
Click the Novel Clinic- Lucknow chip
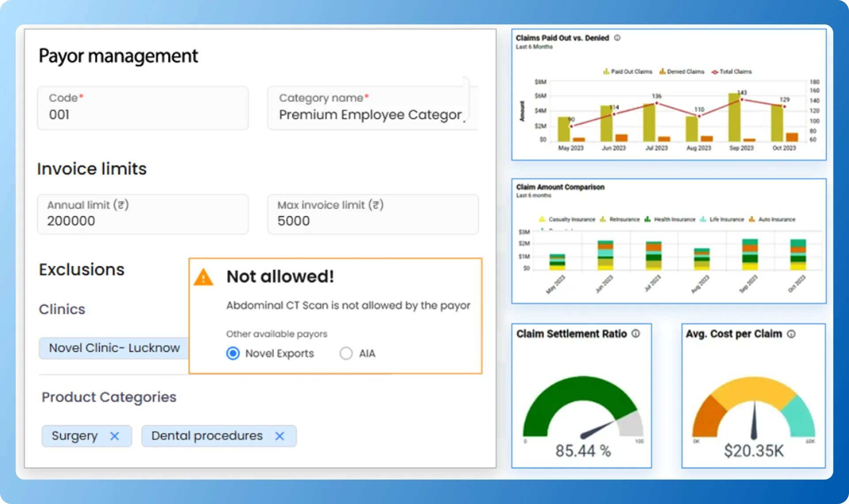114,348
